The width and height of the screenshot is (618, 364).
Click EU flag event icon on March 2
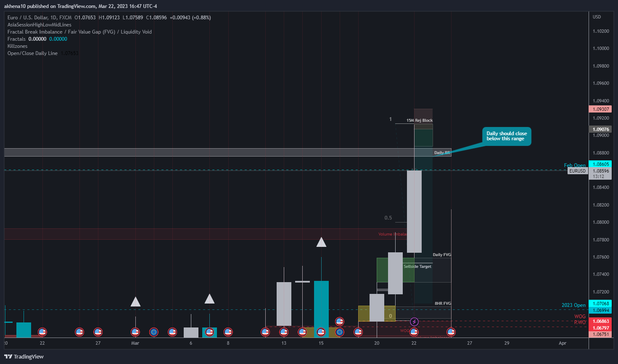click(x=154, y=332)
